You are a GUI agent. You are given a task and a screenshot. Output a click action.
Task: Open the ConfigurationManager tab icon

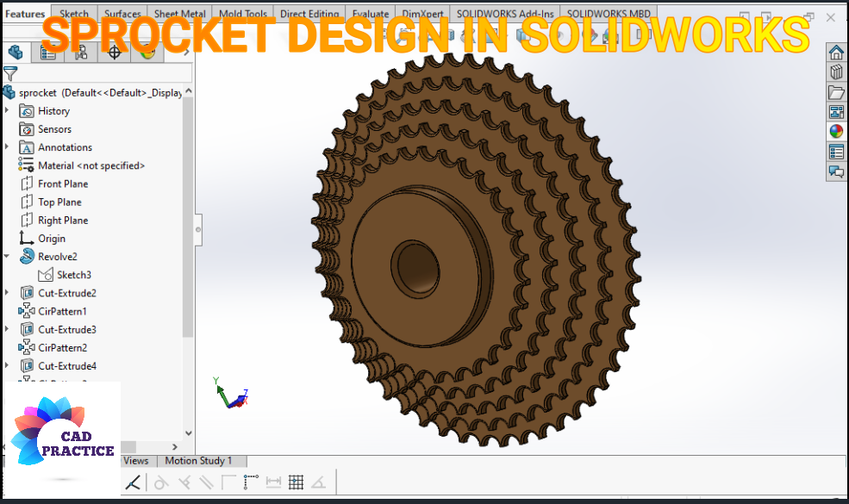[x=81, y=53]
